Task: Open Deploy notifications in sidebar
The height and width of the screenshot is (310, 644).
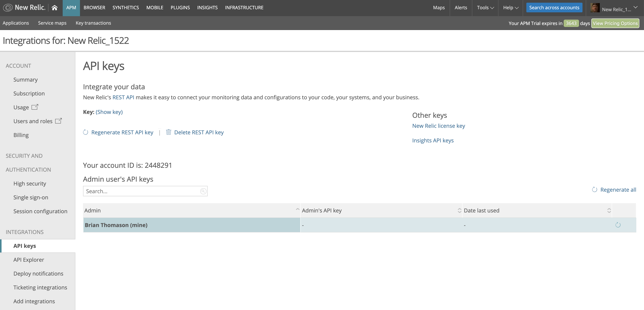Action: [x=38, y=273]
